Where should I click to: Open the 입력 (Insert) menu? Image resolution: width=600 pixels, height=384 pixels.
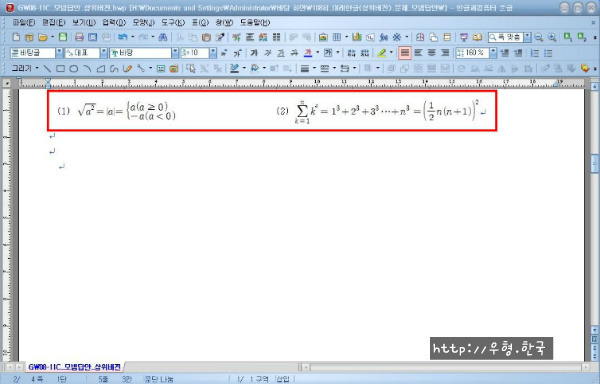pyautogui.click(x=114, y=23)
